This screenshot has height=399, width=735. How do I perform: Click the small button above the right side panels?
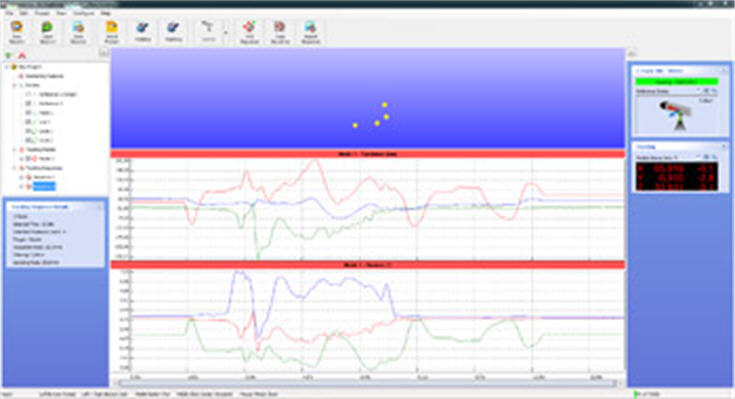[632, 53]
